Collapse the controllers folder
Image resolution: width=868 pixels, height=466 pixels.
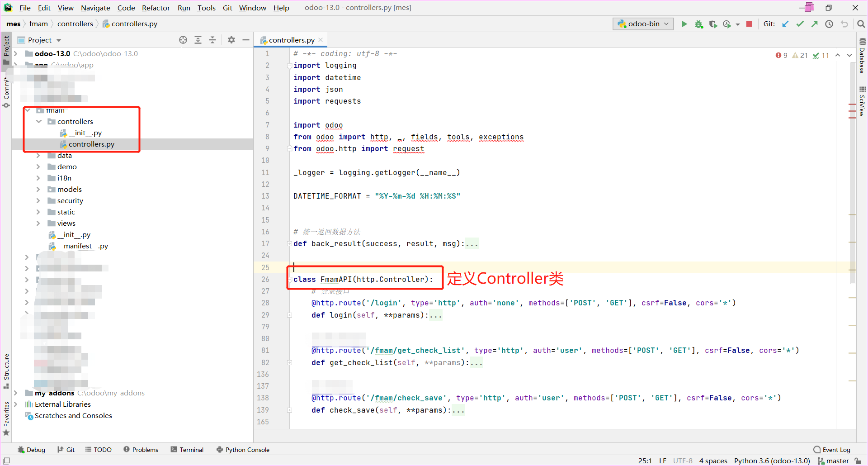click(39, 121)
